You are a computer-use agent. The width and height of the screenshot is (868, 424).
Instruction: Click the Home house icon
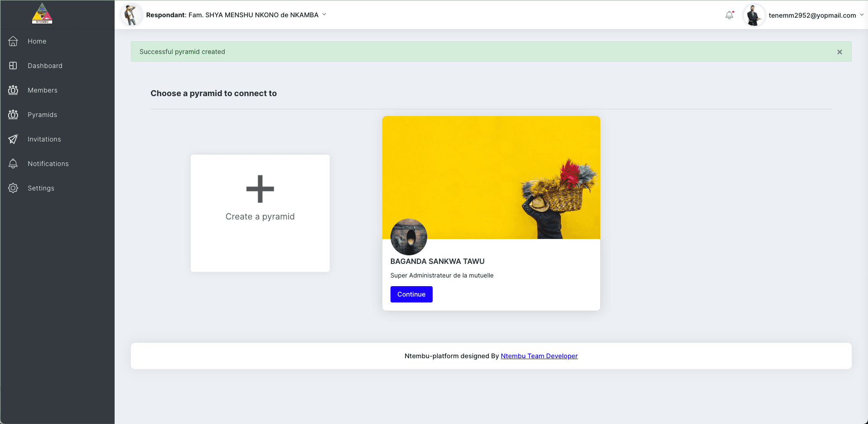(x=13, y=41)
